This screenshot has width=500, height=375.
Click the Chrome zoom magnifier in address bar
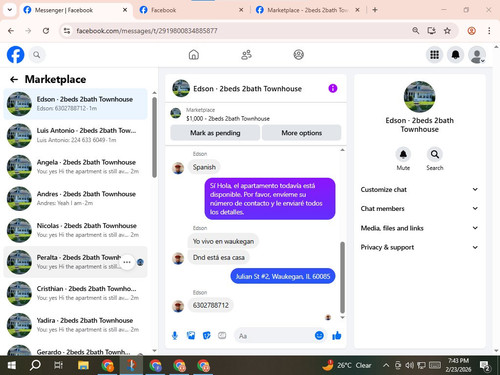click(416, 31)
